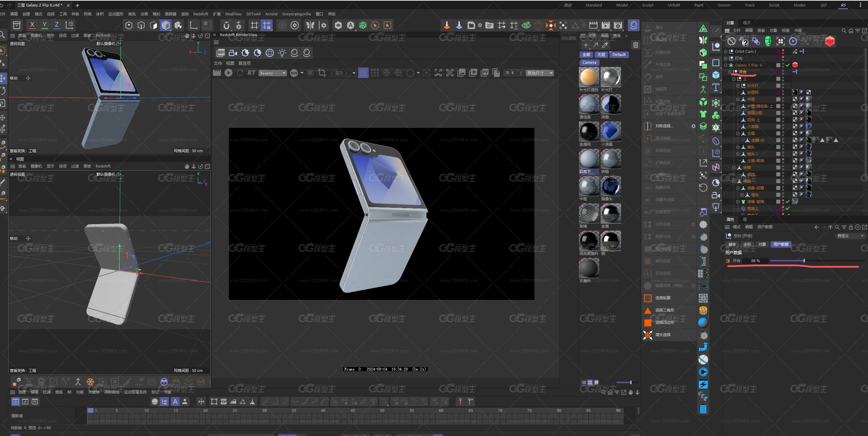This screenshot has width=868, height=436.
Task: Open the Redshift menu in menu bar
Action: 201,14
